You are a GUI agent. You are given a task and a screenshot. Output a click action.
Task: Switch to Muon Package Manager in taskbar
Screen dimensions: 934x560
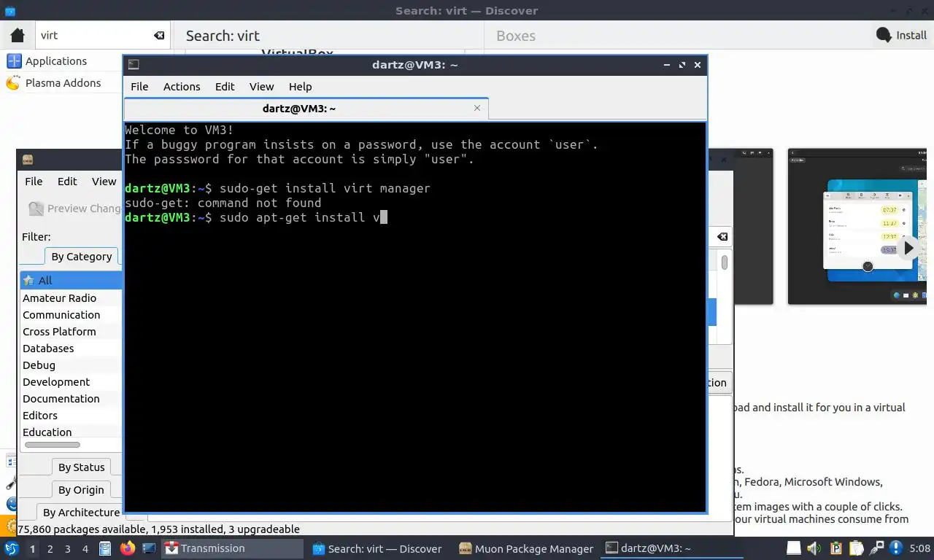[x=527, y=548]
